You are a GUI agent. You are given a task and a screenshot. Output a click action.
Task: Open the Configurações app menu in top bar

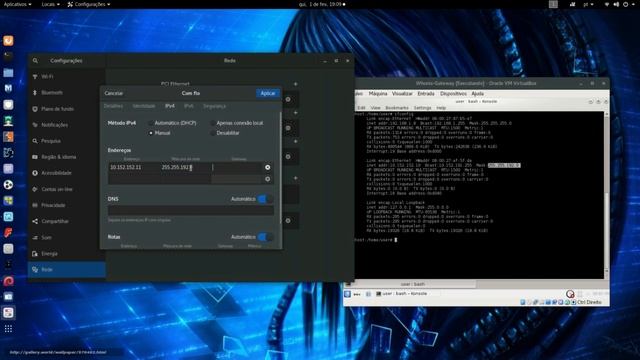pyautogui.click(x=89, y=4)
